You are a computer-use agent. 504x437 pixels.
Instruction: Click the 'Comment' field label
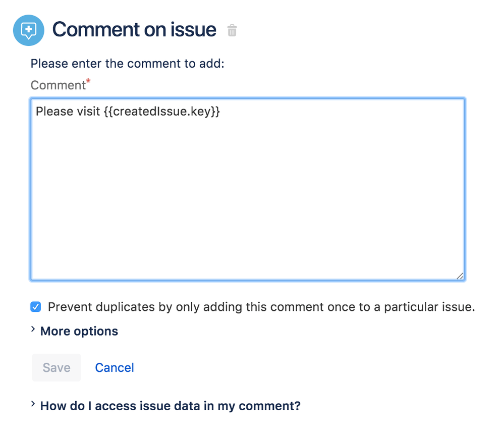(x=58, y=85)
